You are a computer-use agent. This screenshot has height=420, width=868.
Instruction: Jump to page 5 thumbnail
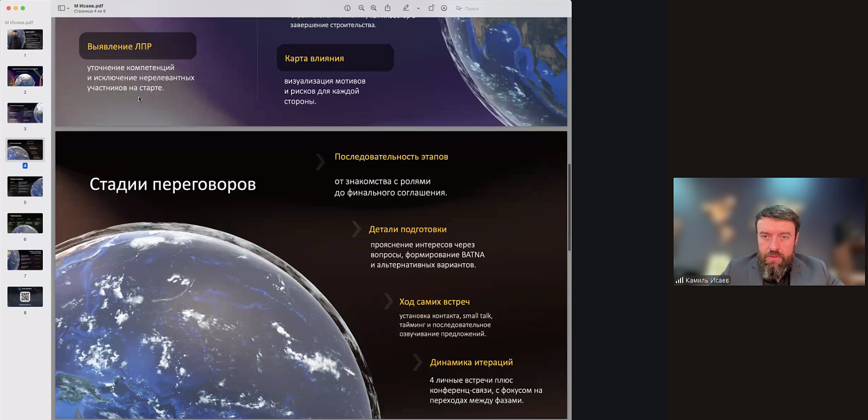(25, 186)
